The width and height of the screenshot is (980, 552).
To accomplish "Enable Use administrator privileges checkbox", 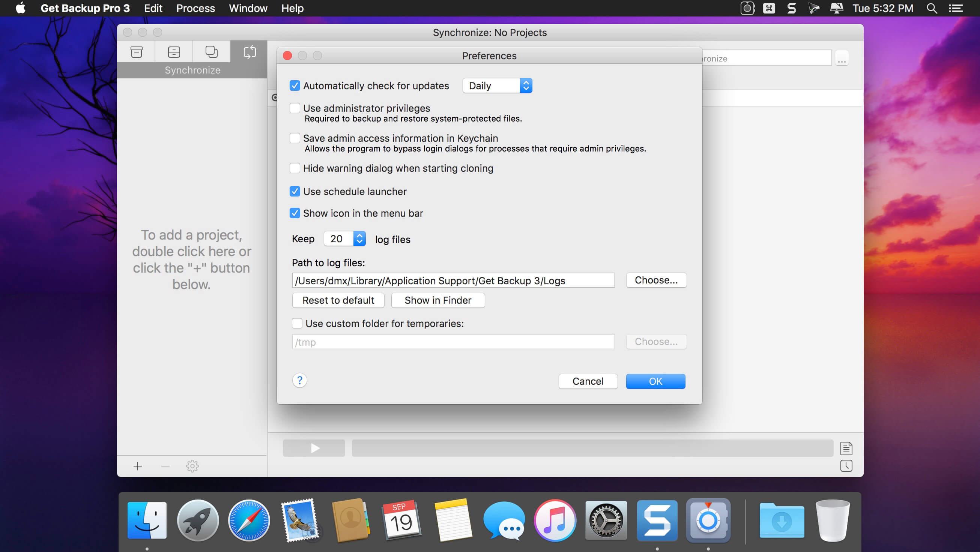I will pyautogui.click(x=295, y=108).
